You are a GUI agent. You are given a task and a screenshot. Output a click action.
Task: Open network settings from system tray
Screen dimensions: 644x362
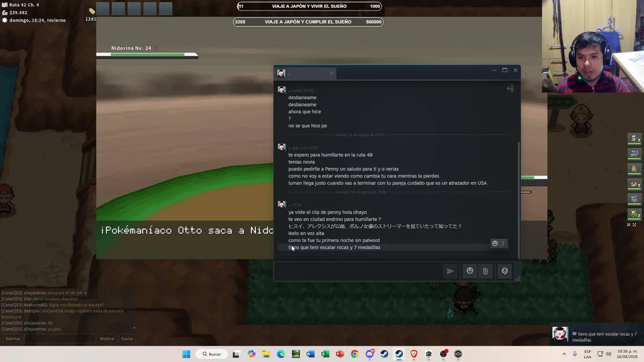(x=600, y=354)
